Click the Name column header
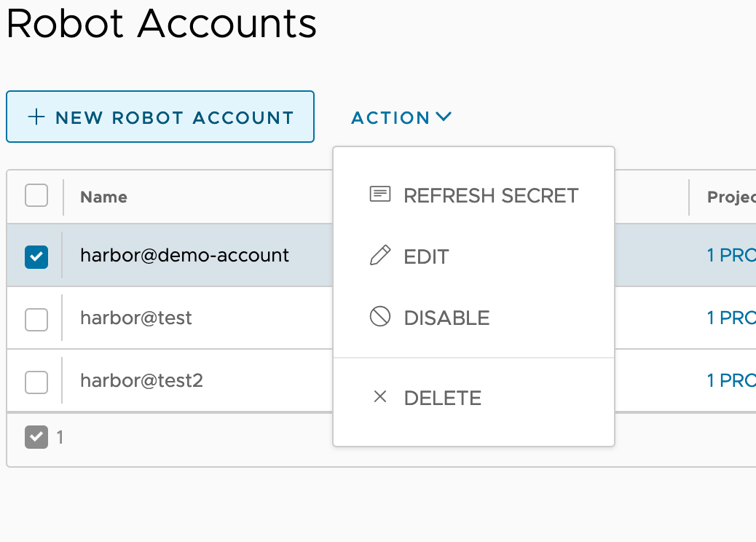 103,196
